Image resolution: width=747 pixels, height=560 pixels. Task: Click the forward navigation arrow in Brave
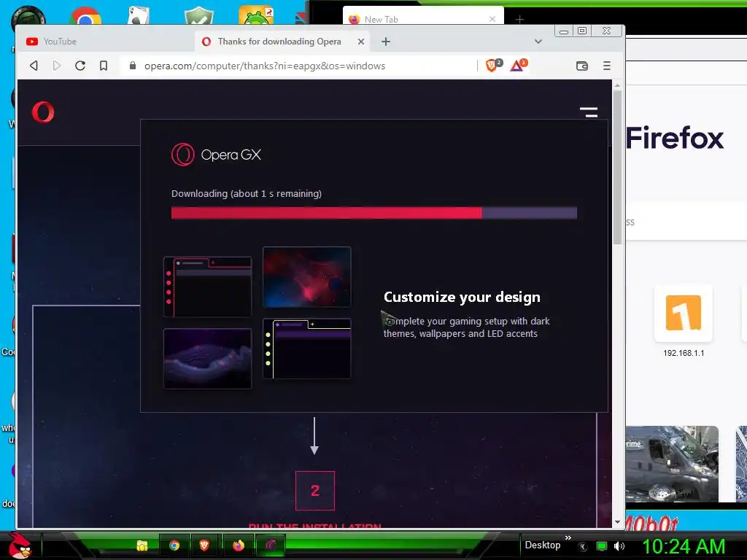[x=57, y=66]
